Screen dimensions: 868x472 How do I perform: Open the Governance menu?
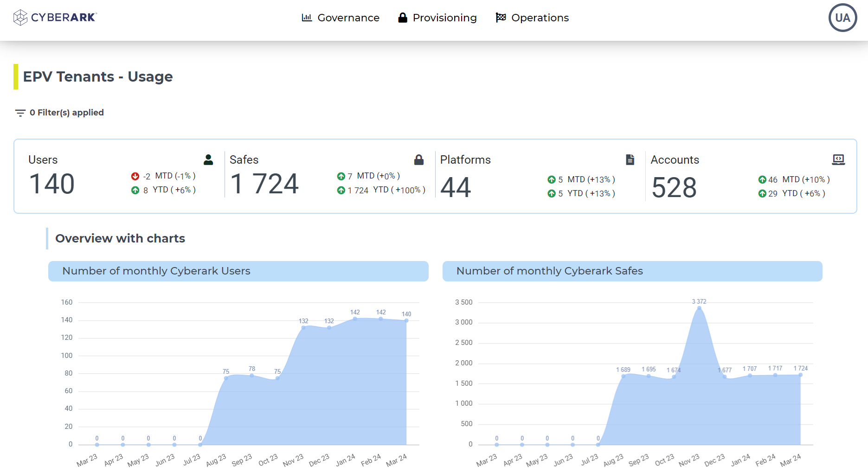pyautogui.click(x=340, y=18)
